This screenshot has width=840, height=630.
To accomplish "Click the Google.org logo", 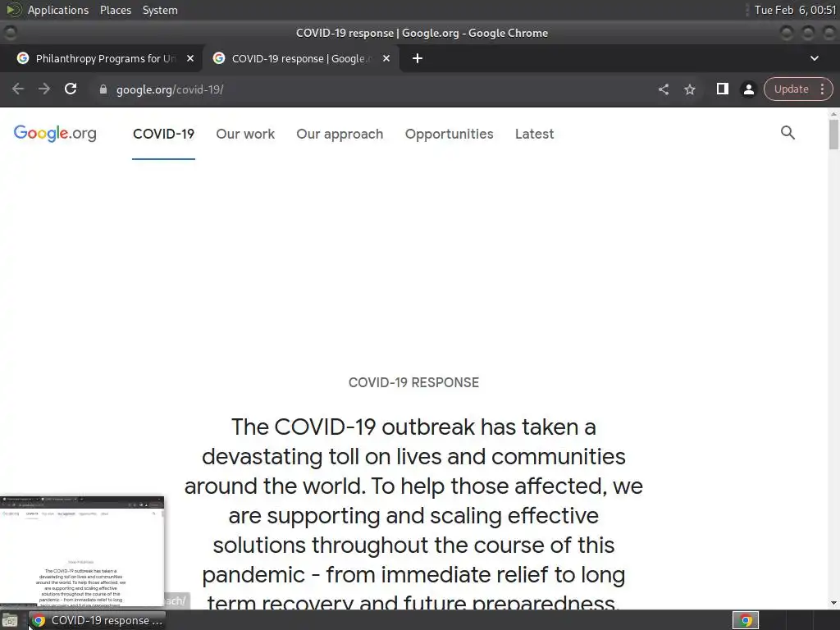I will [x=55, y=134].
